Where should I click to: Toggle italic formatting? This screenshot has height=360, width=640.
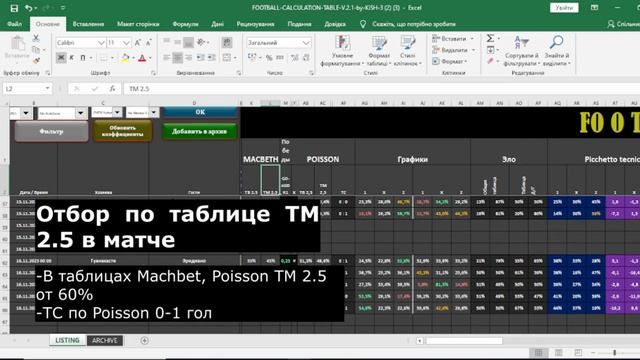click(72, 58)
